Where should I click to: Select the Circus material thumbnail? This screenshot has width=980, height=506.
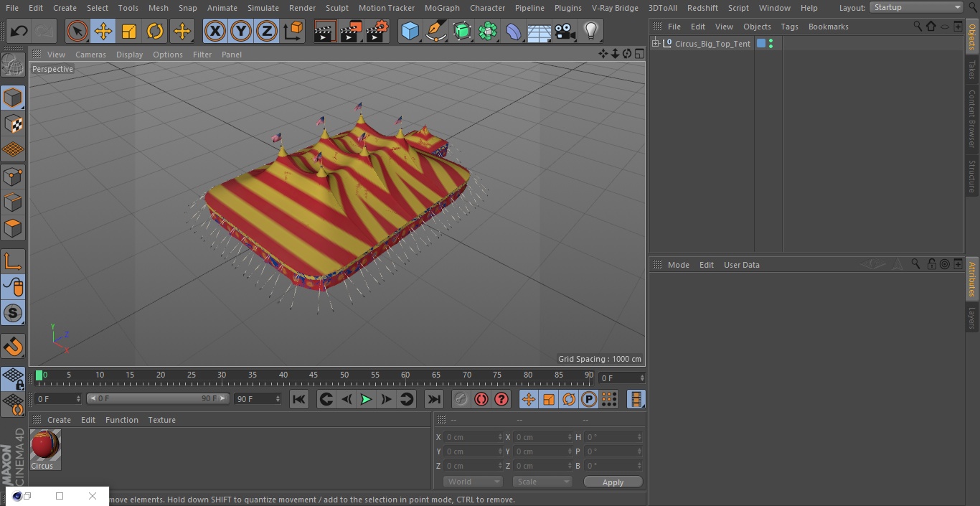pos(45,446)
